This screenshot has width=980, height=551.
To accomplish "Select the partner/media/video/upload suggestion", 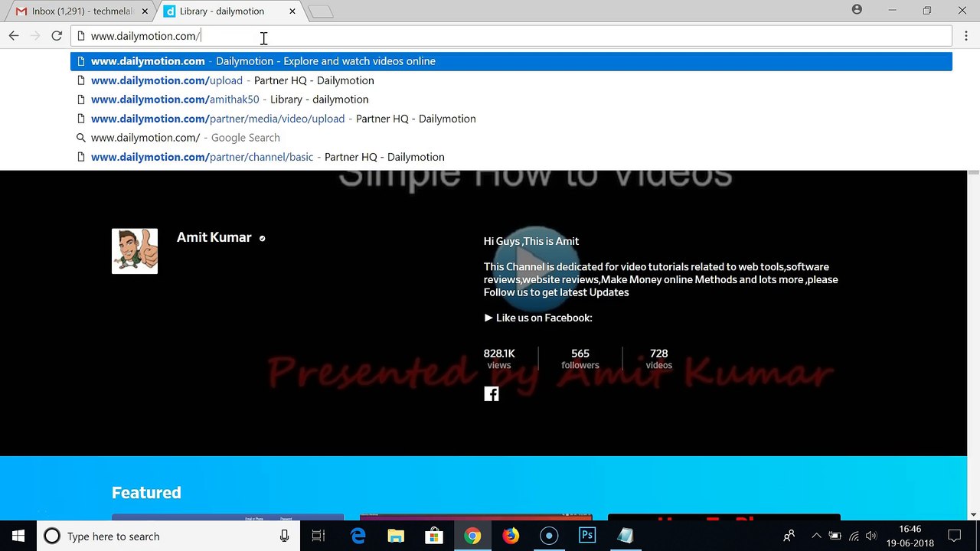I will 511,119.
